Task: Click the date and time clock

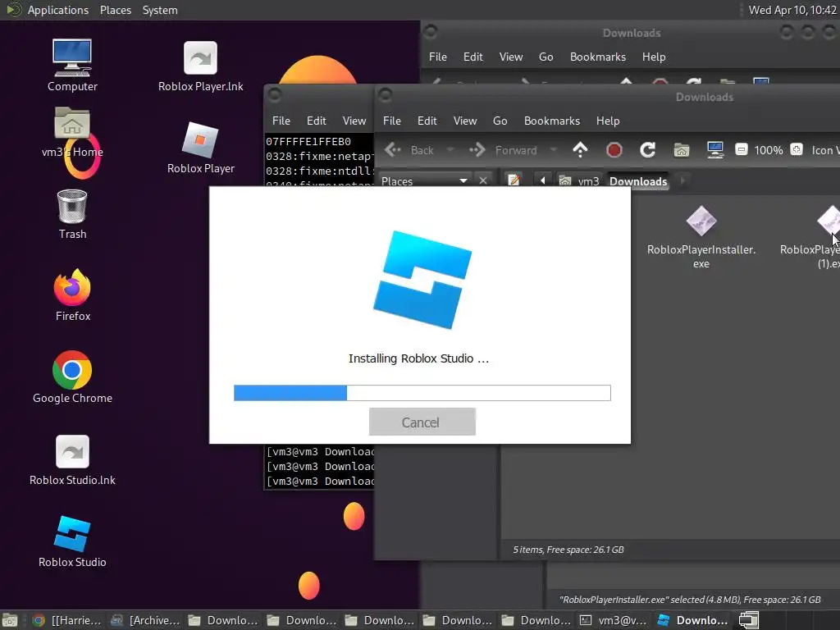Action: pyautogui.click(x=792, y=10)
